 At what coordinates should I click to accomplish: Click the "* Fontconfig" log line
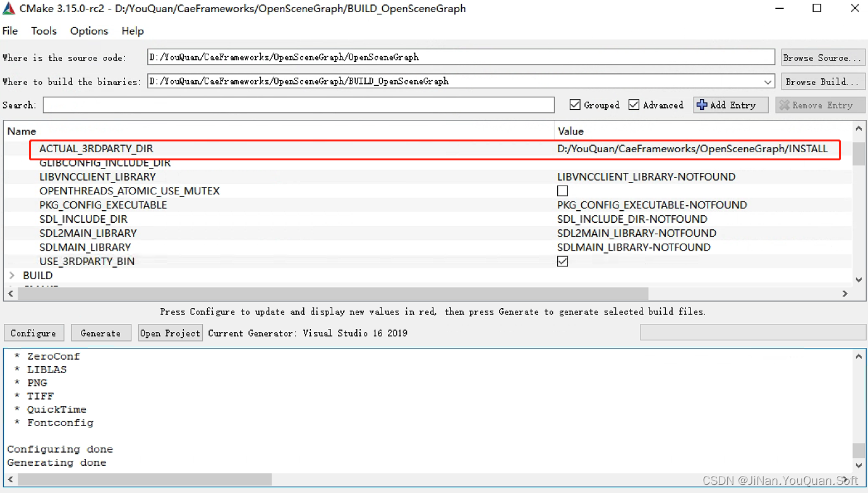click(x=54, y=423)
